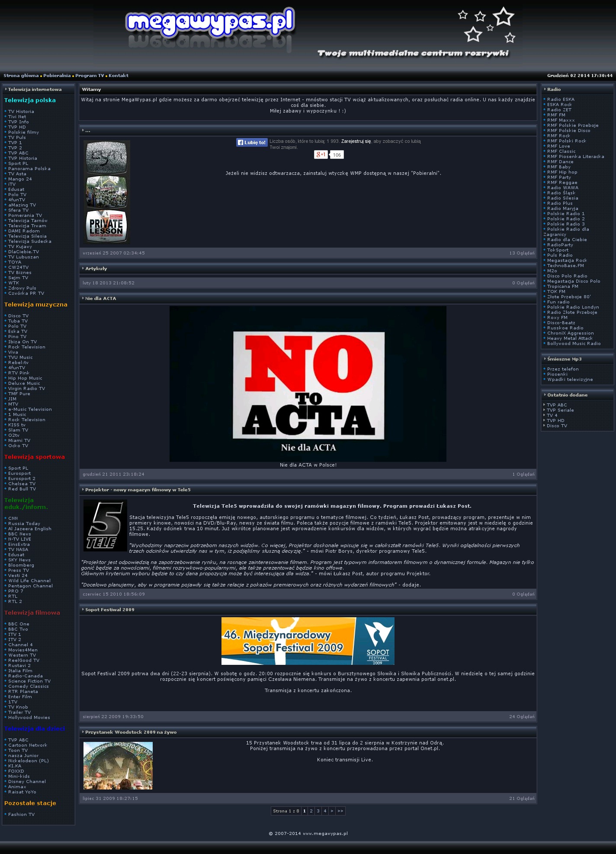This screenshot has height=854, width=616.
Task: Open the 'Wpadki telewizyjne' link
Action: coord(570,380)
